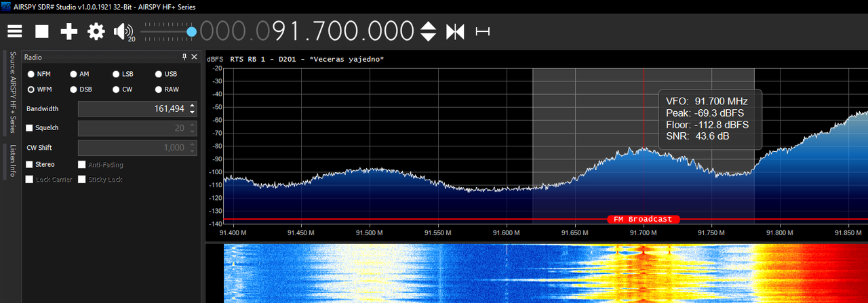868x303 pixels.
Task: Mute audio with the speaker icon
Action: (123, 31)
